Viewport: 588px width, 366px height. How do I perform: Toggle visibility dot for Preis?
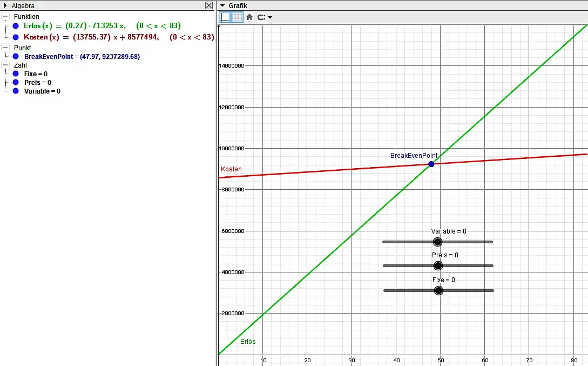(16, 83)
